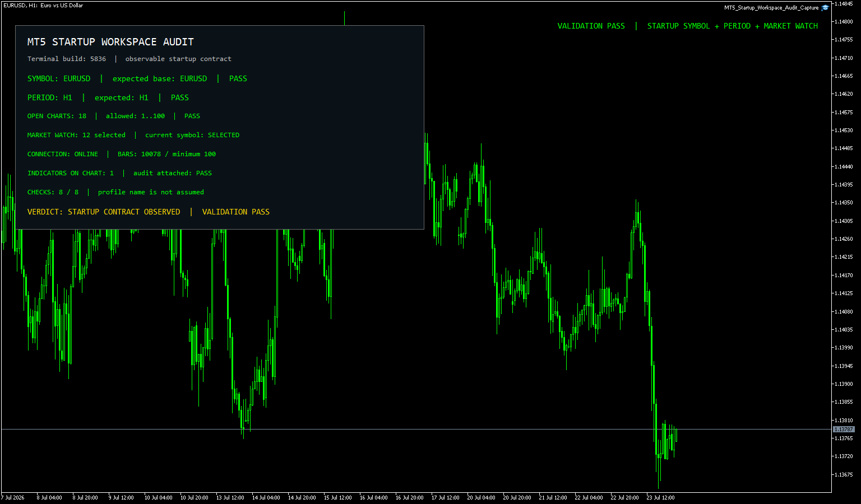Click the 9 Jul 12:00 time axis label
This screenshot has height=504, width=861.
(121, 498)
